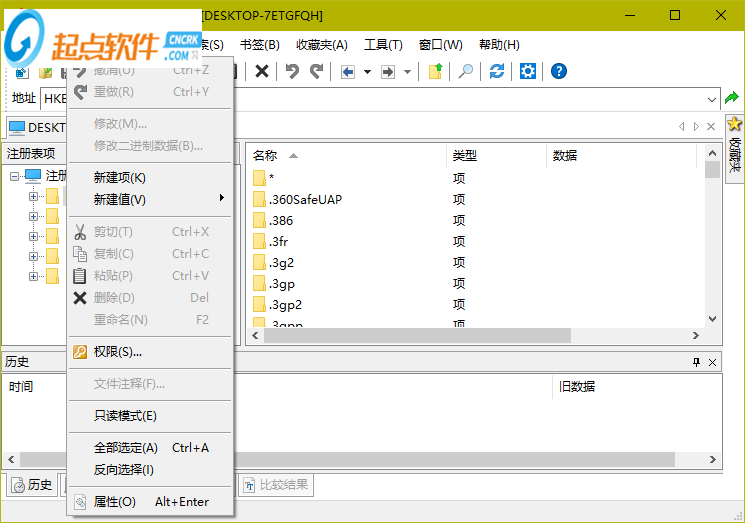Click the refresh icon in toolbar

point(497,71)
